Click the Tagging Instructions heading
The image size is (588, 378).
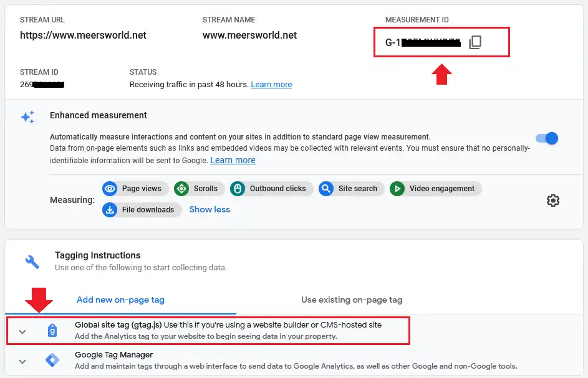[x=97, y=255]
